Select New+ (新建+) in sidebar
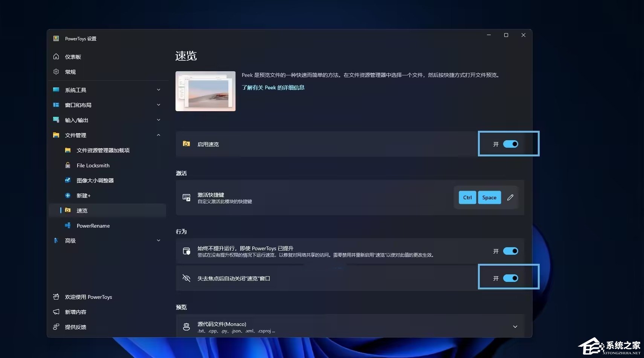 (107, 195)
